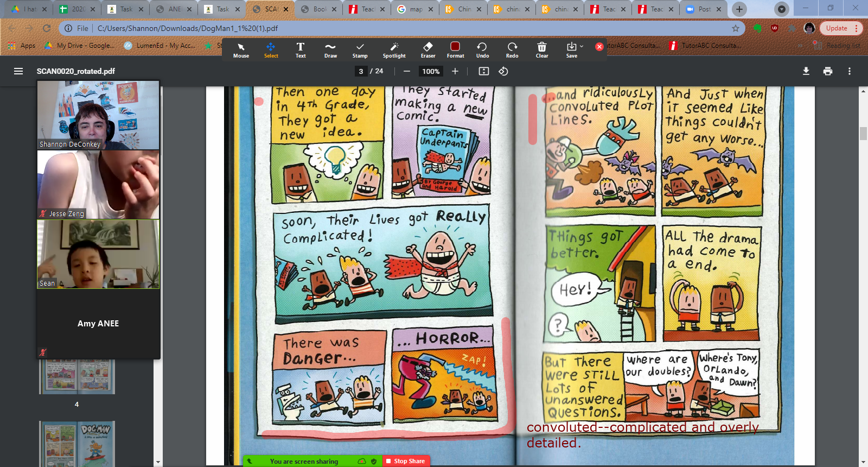The width and height of the screenshot is (868, 467).
Task: Switch to the ANE browser tab
Action: coord(174,9)
